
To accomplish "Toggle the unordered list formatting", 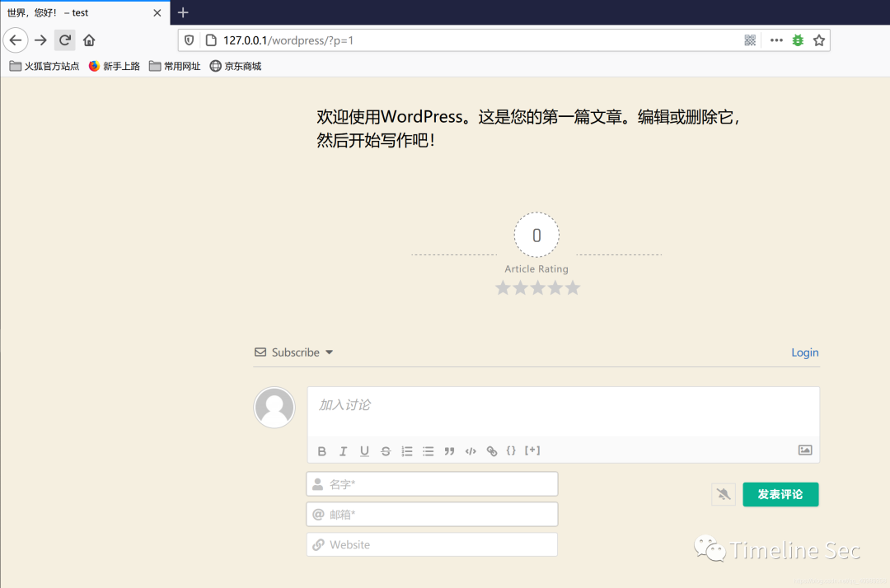I will (428, 450).
